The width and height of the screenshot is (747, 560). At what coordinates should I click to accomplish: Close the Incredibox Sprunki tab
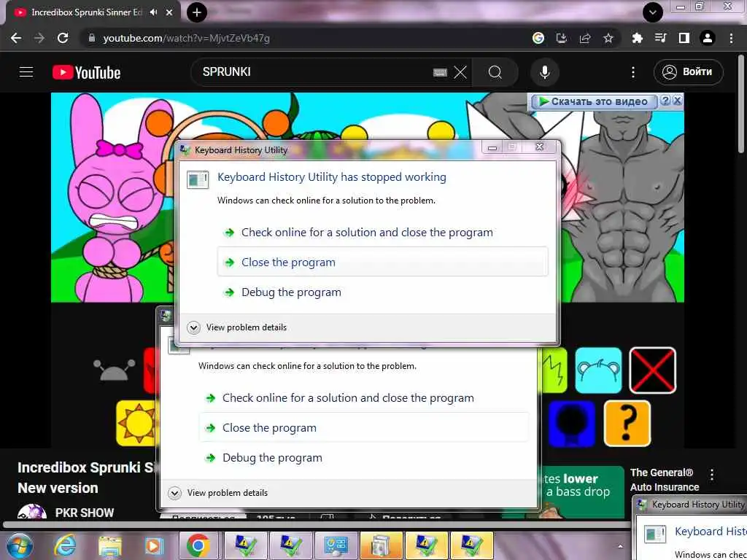coord(169,12)
